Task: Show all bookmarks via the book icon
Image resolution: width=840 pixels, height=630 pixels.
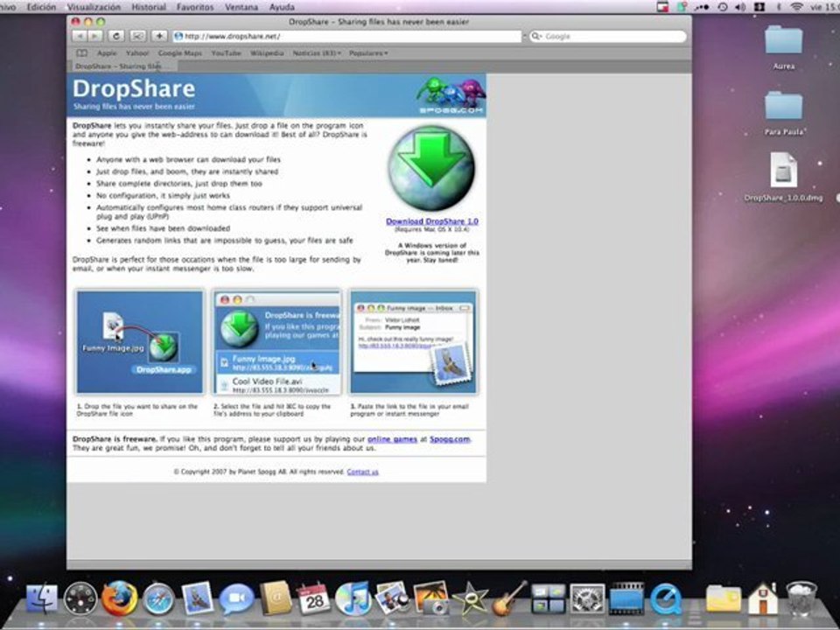Action: 81,53
